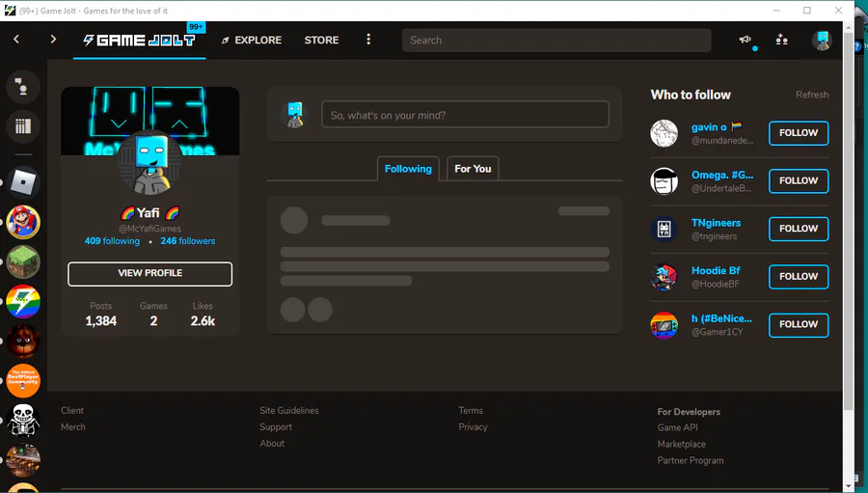
Task: Switch to the Following tab
Action: (x=408, y=169)
